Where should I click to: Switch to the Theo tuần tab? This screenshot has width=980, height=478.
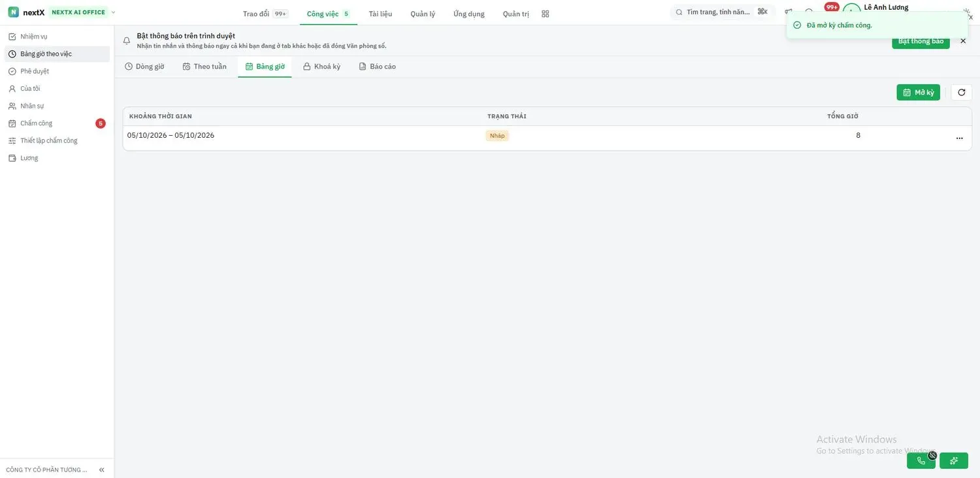[204, 67]
